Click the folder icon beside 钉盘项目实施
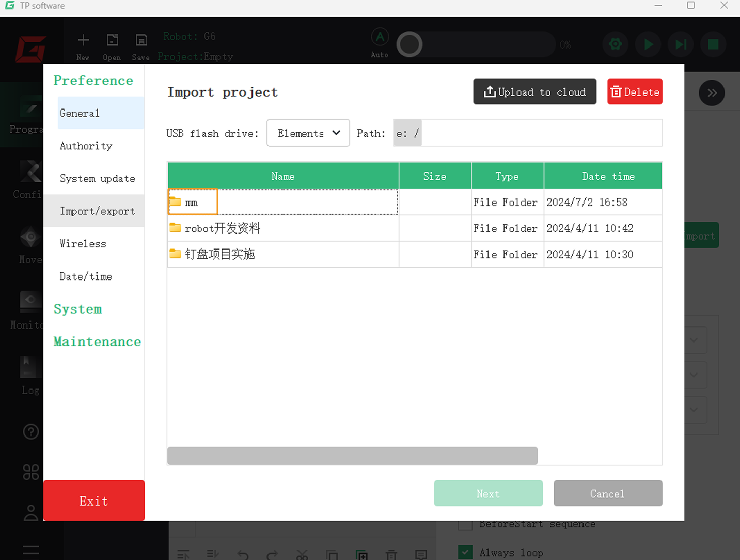 pos(176,254)
